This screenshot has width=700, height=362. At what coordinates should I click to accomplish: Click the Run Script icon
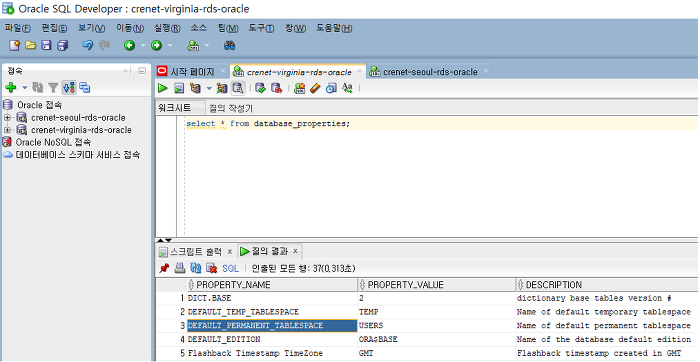pyautogui.click(x=179, y=88)
